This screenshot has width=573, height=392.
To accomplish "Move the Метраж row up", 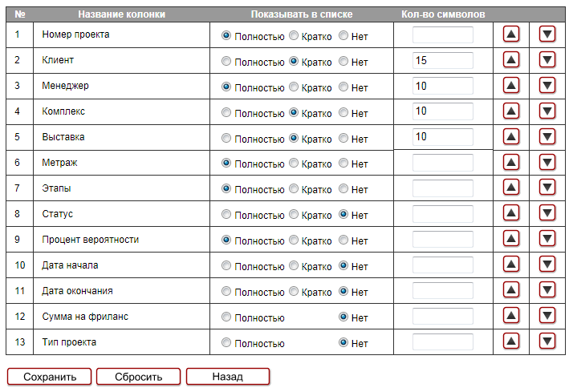I will click(511, 163).
